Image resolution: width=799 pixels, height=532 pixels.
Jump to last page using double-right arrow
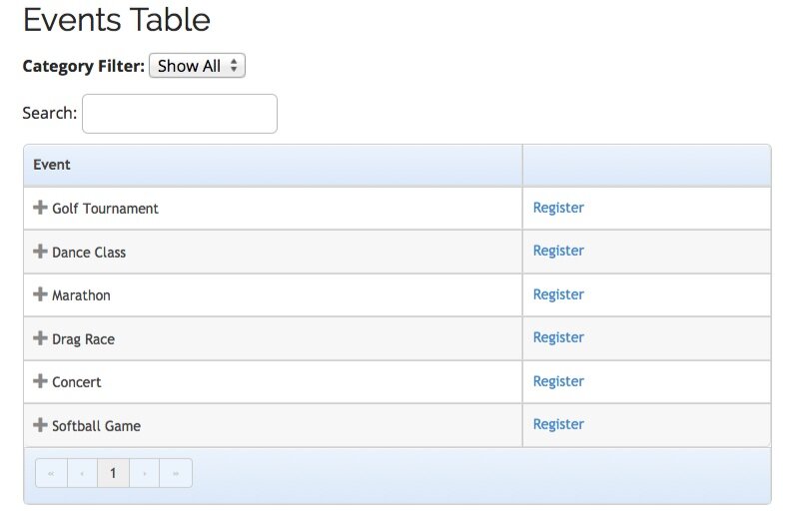click(176, 473)
